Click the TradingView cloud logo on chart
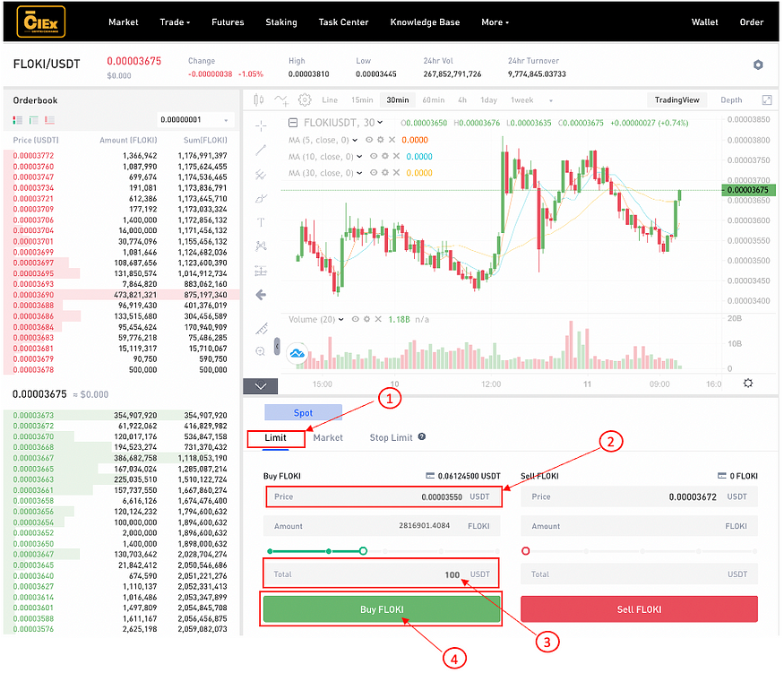The image size is (784, 673). [x=297, y=353]
